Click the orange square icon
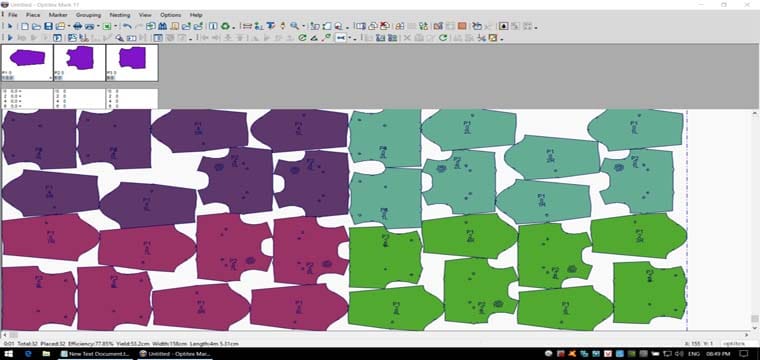 tap(462, 26)
